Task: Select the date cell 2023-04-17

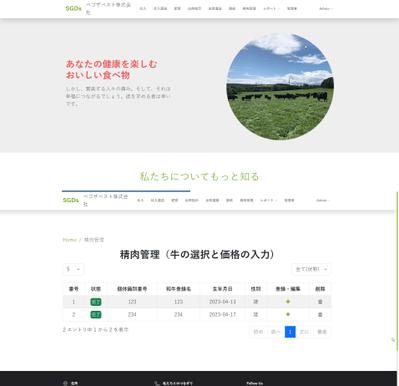Action: pos(222,314)
